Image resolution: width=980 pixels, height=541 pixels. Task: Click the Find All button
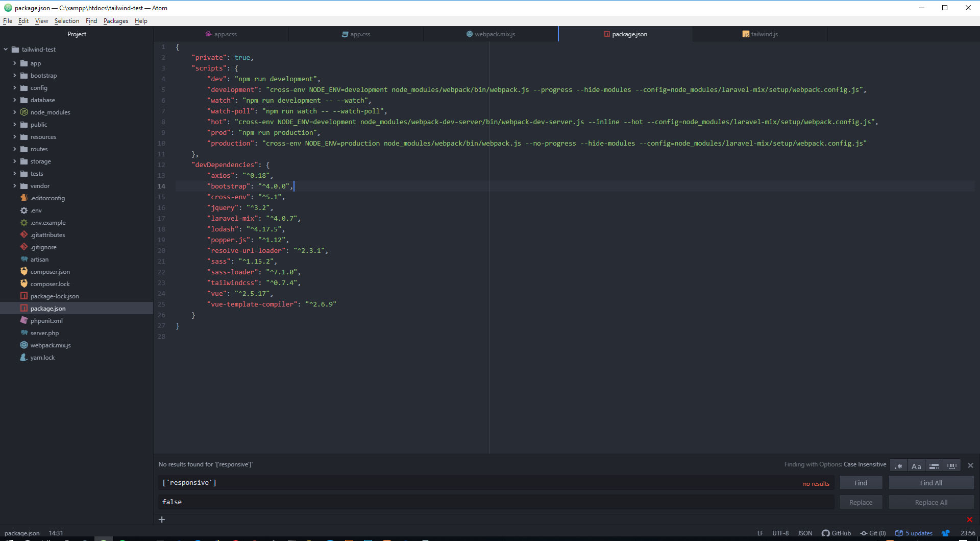click(930, 482)
